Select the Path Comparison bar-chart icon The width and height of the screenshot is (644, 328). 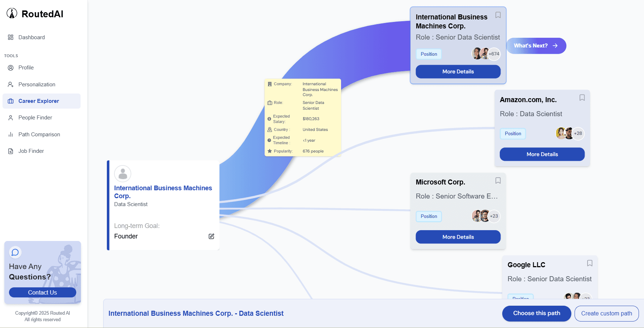(10, 134)
